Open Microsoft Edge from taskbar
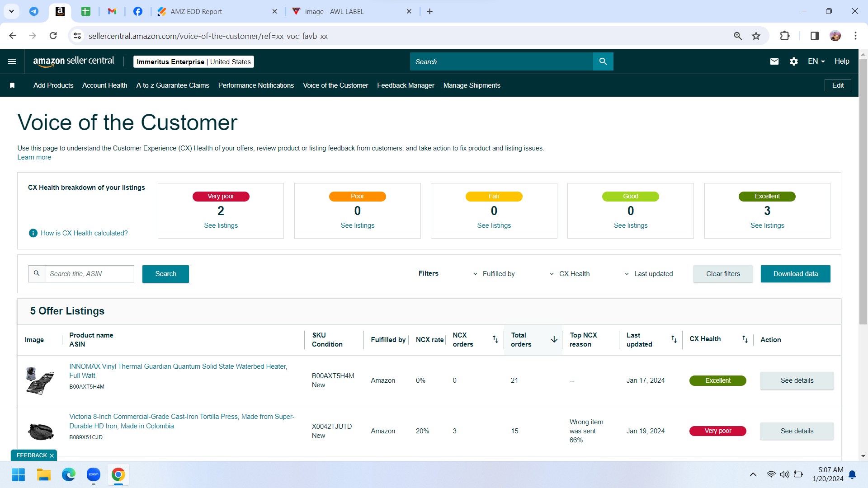 pyautogui.click(x=69, y=474)
